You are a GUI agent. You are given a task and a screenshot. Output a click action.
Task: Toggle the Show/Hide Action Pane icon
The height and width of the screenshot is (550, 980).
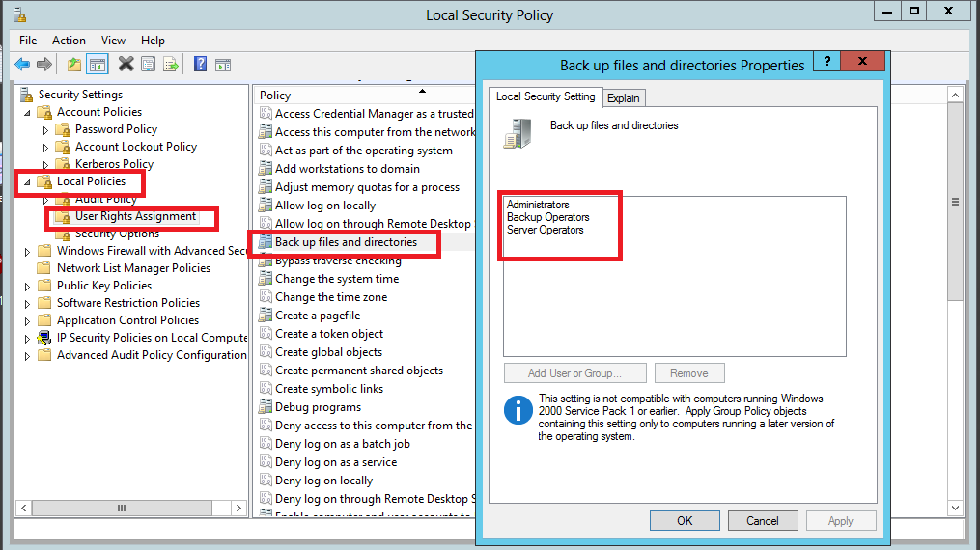point(222,65)
